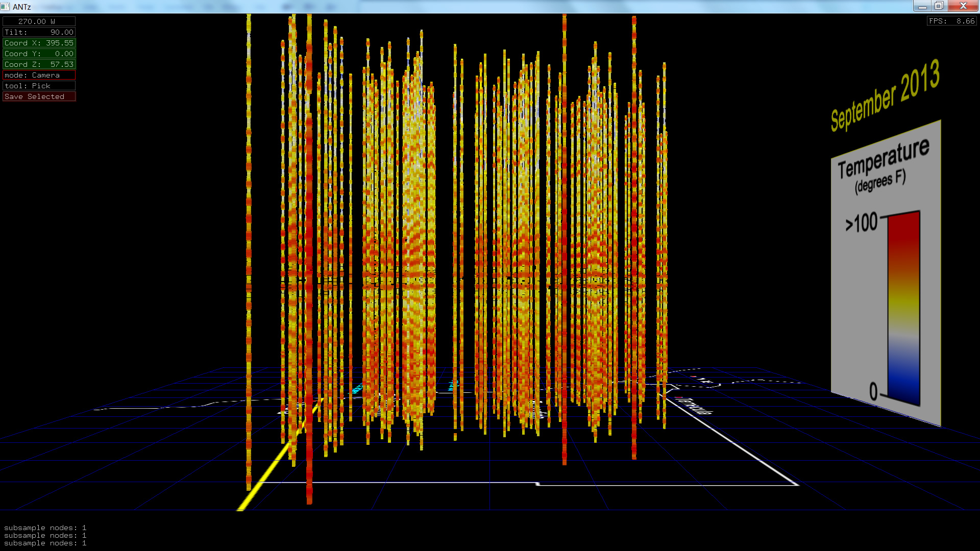
Task: Minimize the ANTz window
Action: tap(922, 6)
